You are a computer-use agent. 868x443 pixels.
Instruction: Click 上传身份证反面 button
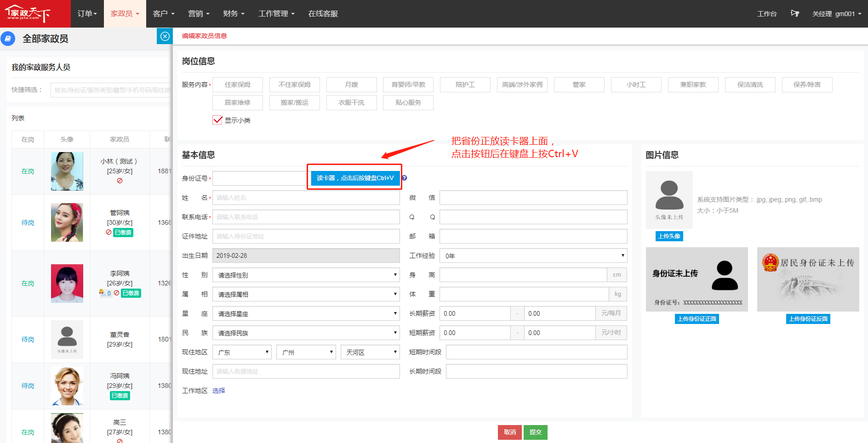808,319
